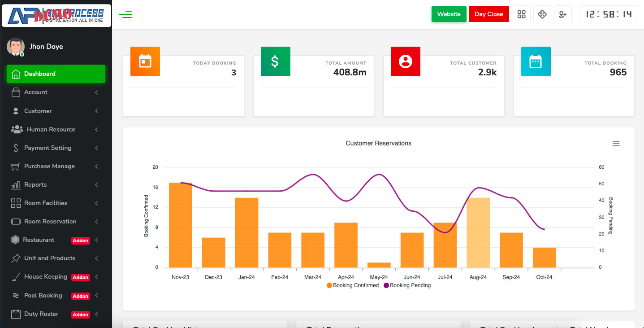Click the highlighted Aug-24 bar
Image resolution: width=644 pixels, height=328 pixels.
[478, 233]
